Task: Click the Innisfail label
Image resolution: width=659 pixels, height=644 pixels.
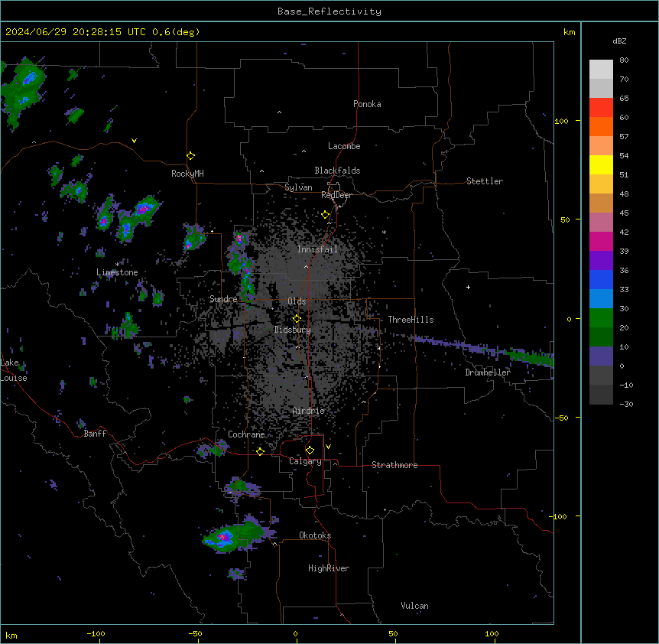Action: tap(317, 249)
